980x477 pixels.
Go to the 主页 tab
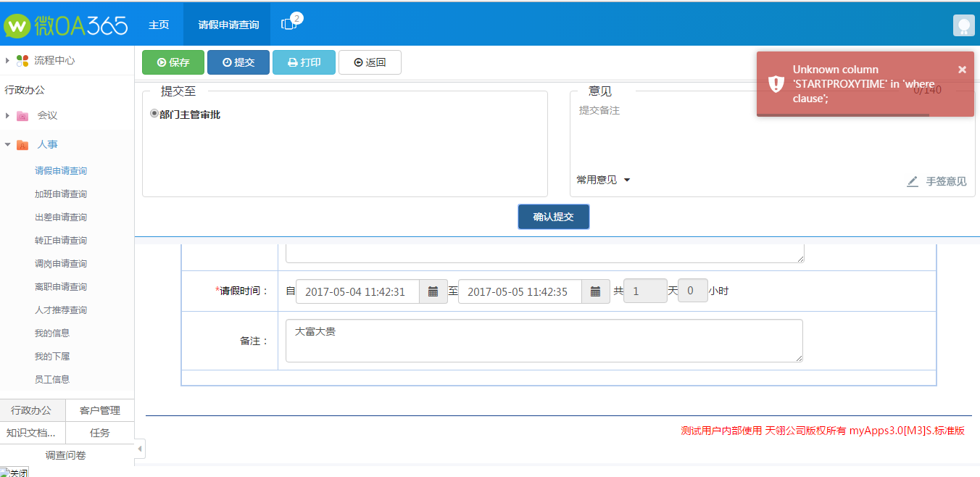159,25
